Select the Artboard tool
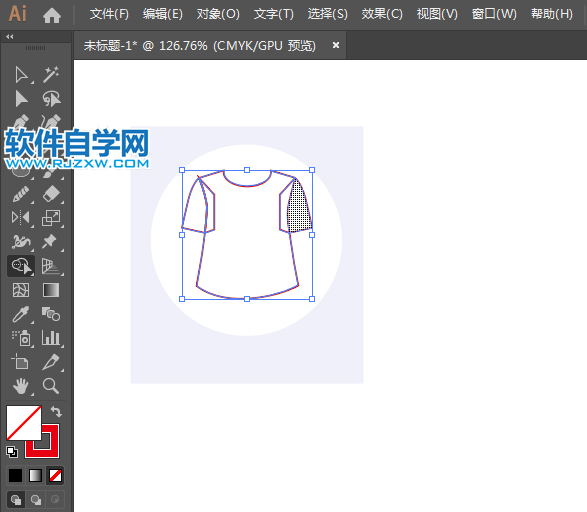Viewport: 587px width, 512px height. click(x=19, y=362)
